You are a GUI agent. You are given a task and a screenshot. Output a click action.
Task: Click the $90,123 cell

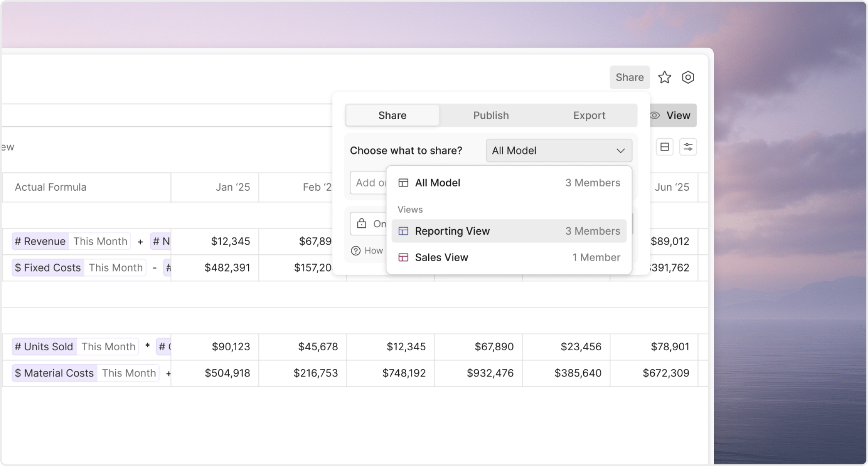215,347
